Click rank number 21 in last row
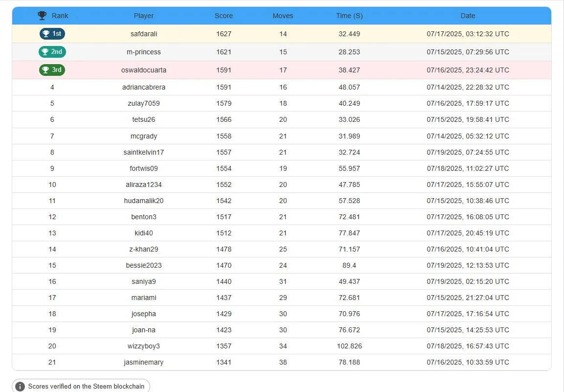The width and height of the screenshot is (564, 392). tap(52, 363)
